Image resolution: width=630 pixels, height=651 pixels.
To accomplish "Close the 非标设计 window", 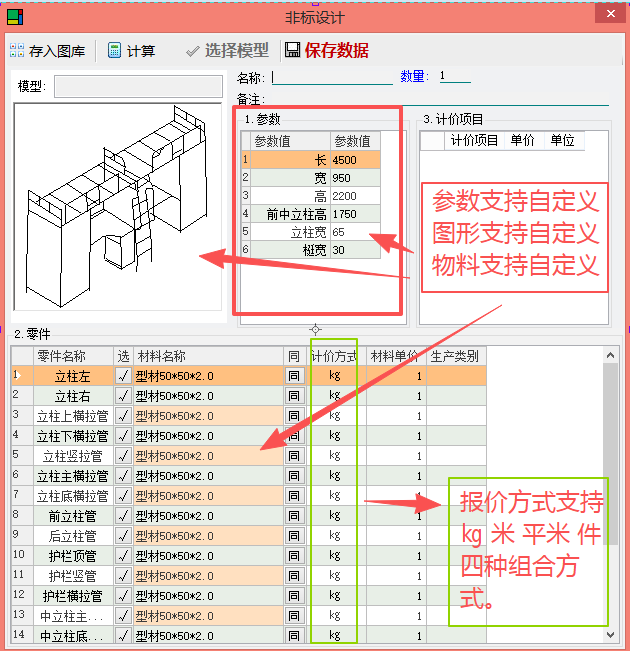I will pyautogui.click(x=610, y=14).
